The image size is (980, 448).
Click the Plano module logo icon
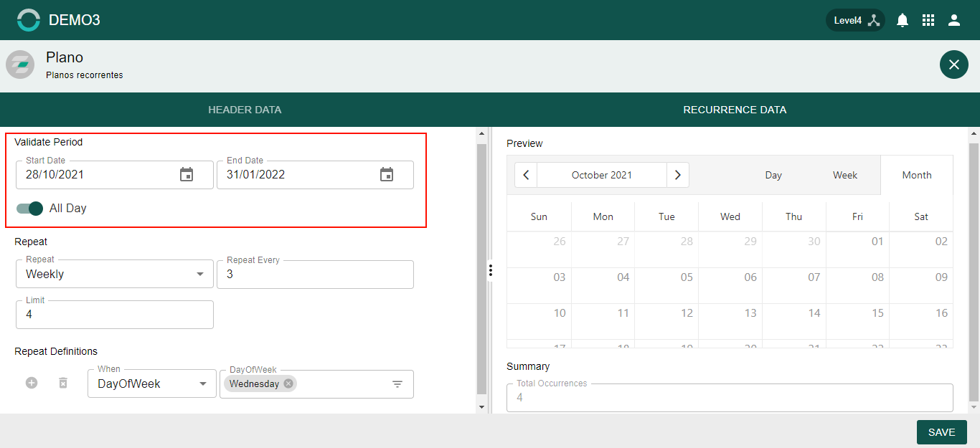pos(20,65)
